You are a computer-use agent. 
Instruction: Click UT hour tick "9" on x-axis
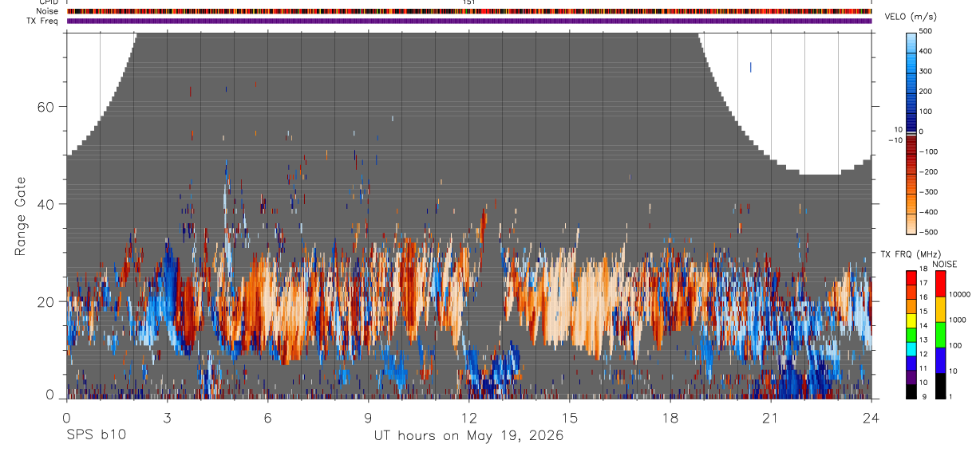coord(369,417)
